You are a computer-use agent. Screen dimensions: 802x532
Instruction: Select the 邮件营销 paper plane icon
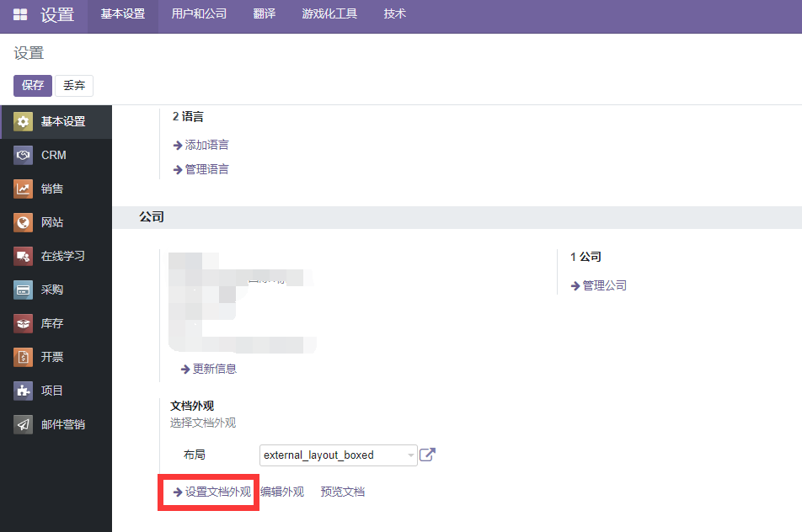(x=23, y=424)
